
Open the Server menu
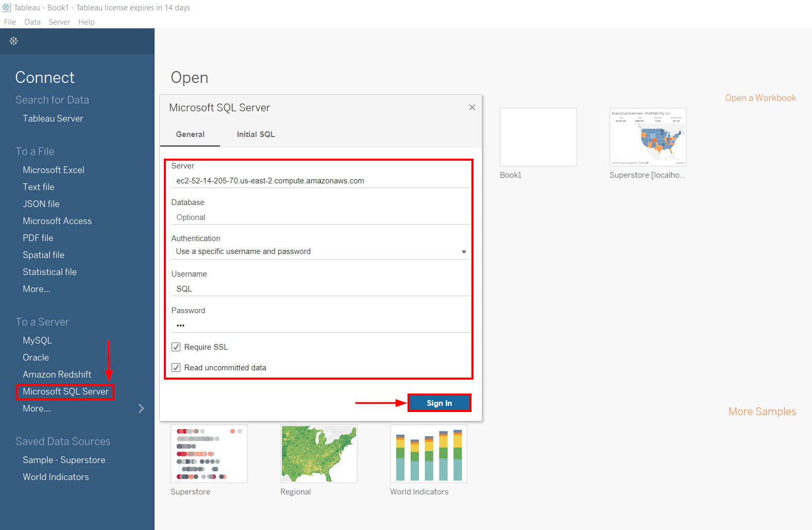coord(59,22)
